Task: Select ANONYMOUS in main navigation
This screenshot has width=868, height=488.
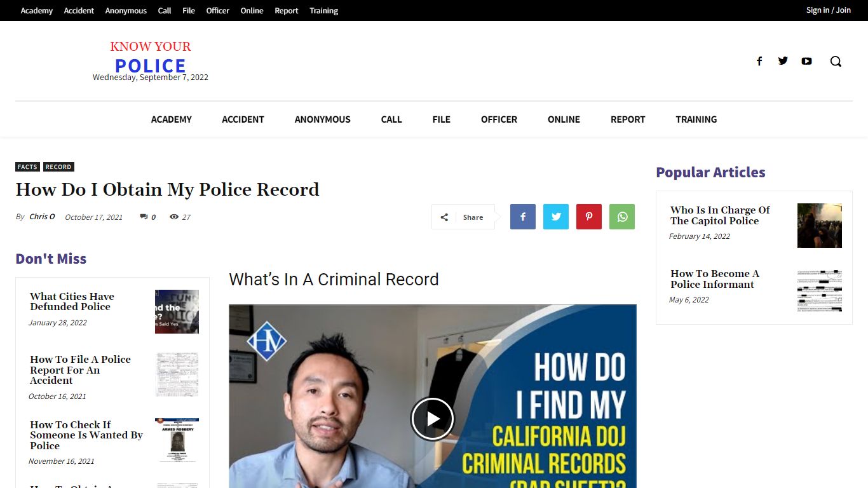Action: tap(323, 119)
